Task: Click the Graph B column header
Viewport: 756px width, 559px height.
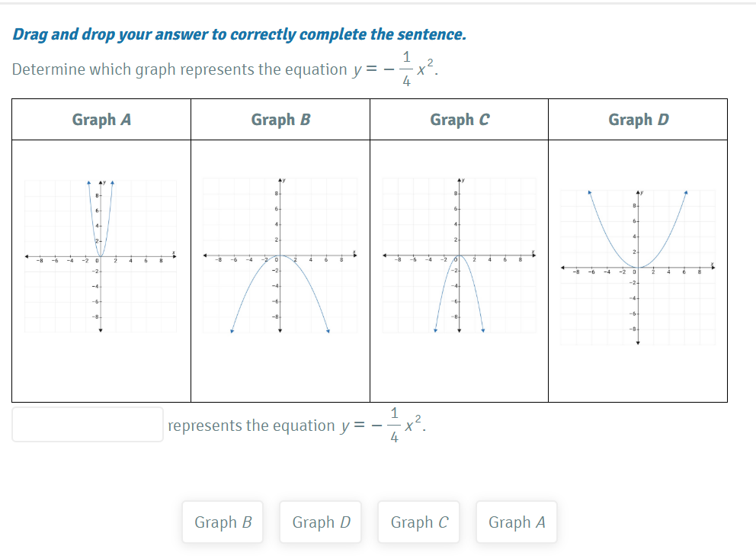Action: coord(280,120)
